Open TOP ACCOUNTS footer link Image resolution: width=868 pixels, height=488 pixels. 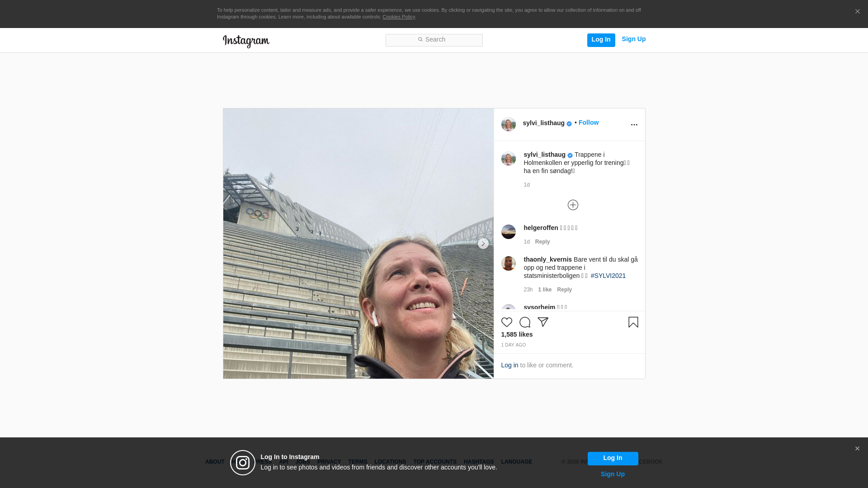point(434,462)
